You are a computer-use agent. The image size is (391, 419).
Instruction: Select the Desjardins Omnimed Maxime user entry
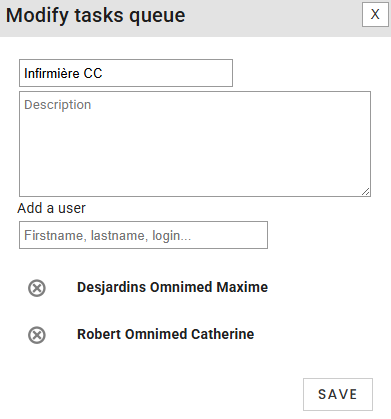pos(172,287)
